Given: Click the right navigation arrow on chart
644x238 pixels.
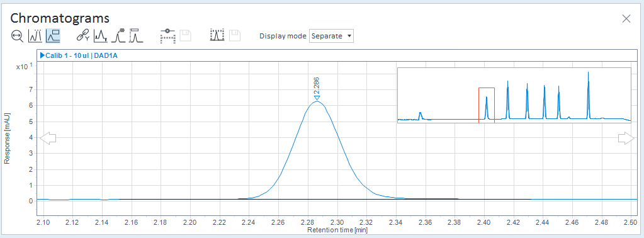Looking at the screenshot, I should pos(626,139).
